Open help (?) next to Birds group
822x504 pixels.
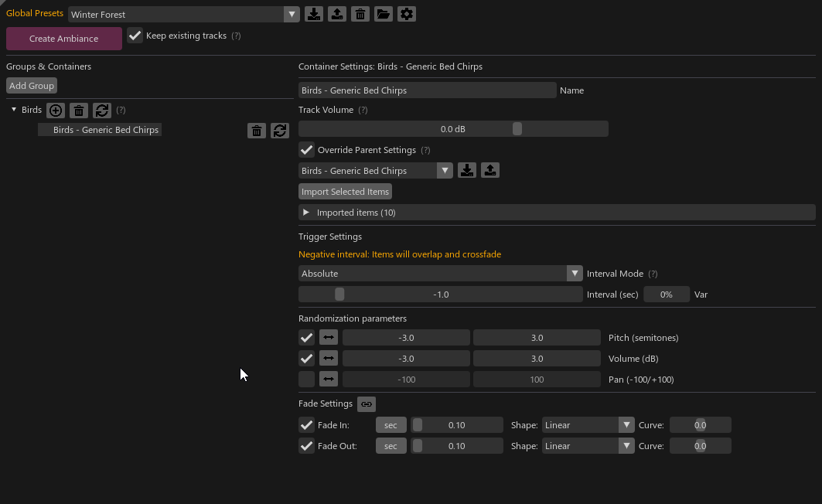[x=121, y=110]
